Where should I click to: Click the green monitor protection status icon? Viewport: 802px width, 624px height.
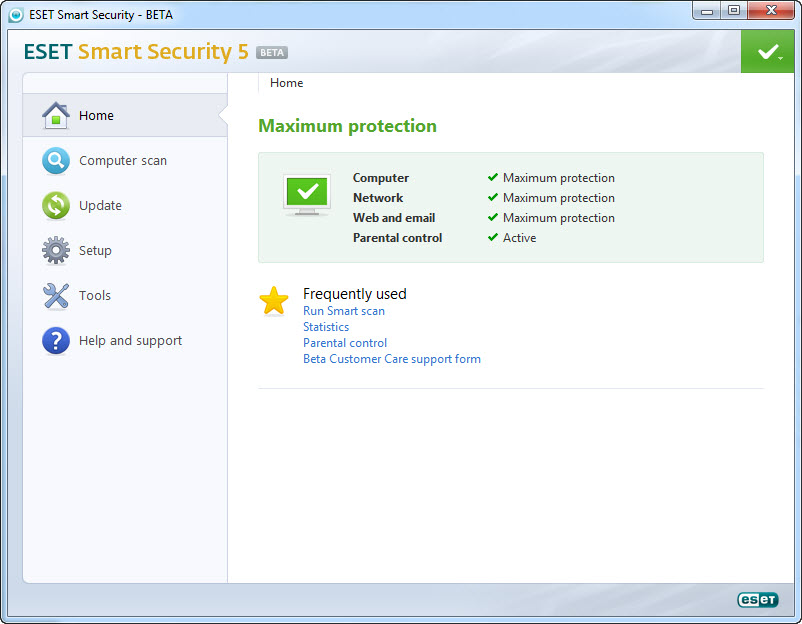tap(307, 195)
